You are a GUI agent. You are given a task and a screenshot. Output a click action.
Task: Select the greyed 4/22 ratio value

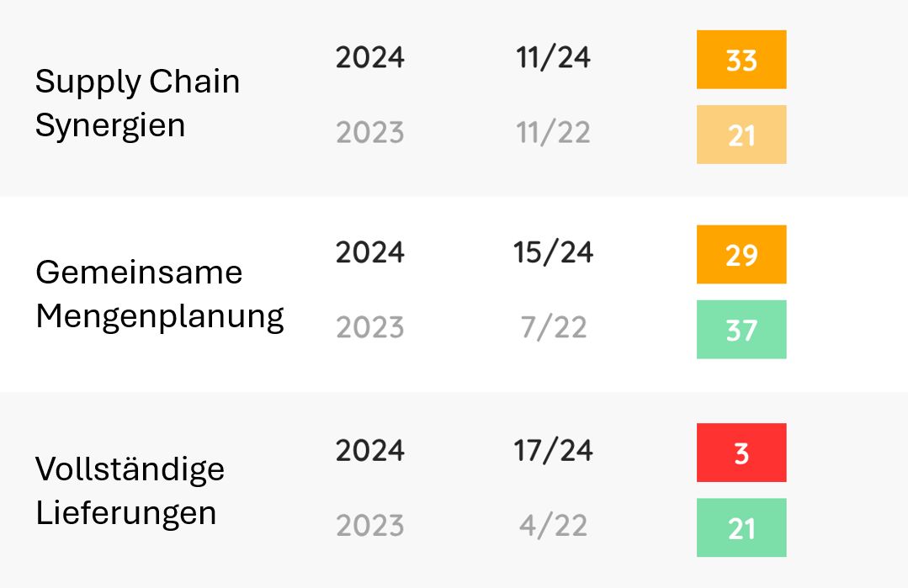[553, 526]
